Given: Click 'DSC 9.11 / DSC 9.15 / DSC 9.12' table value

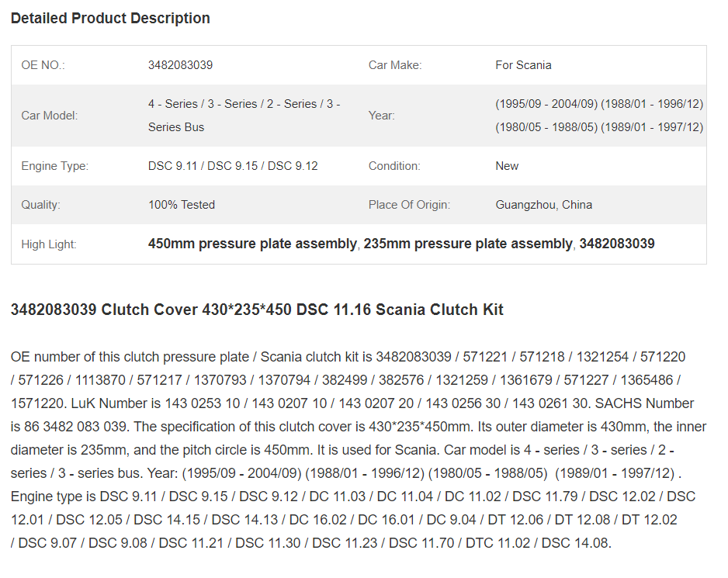Looking at the screenshot, I should 233,166.
